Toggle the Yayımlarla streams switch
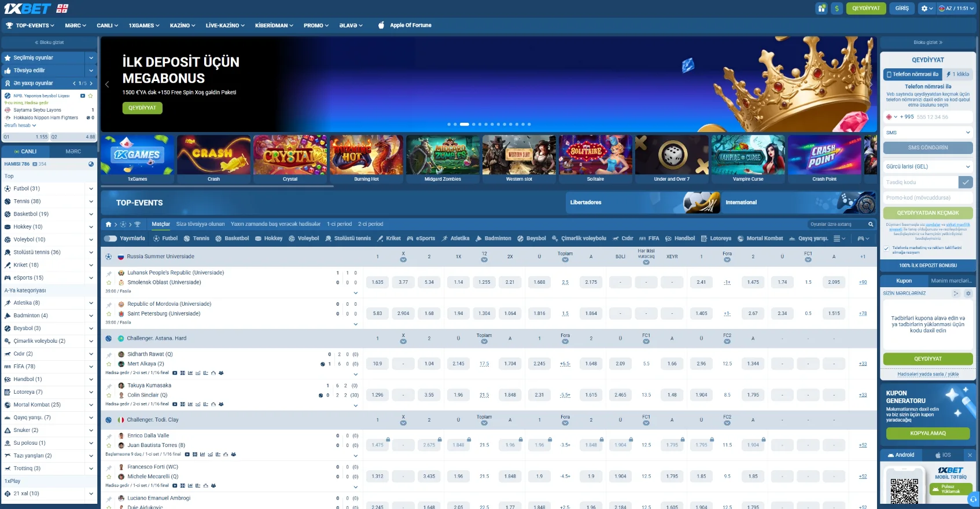This screenshot has width=980, height=509. [110, 239]
